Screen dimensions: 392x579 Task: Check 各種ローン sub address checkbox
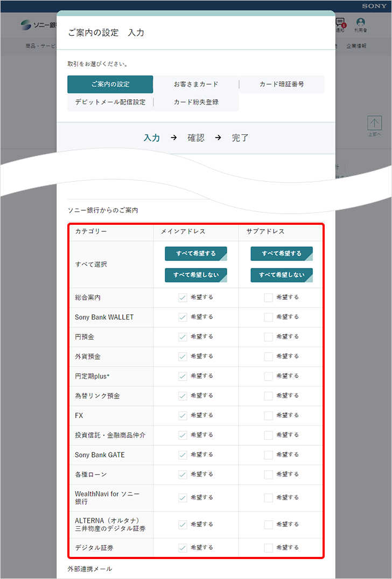point(269,474)
